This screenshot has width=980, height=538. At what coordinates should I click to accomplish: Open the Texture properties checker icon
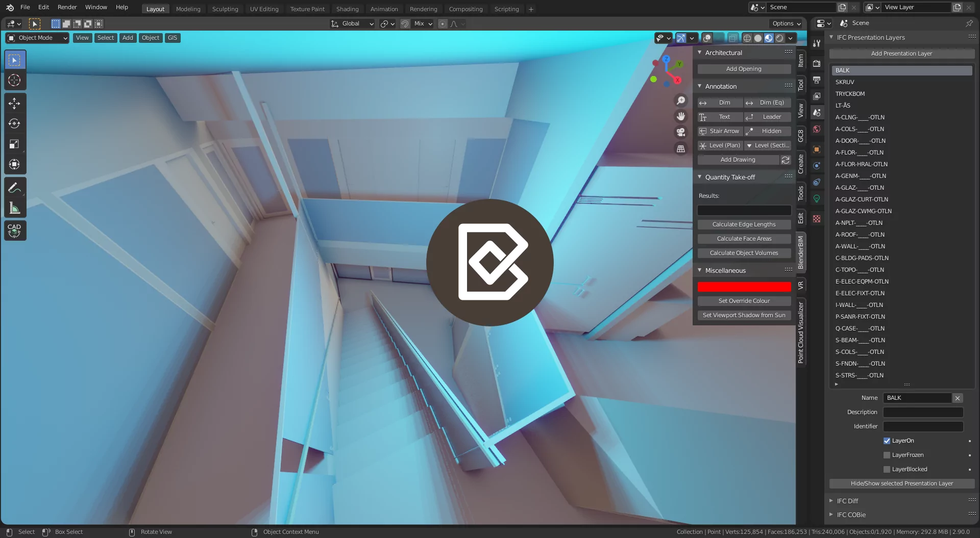(817, 219)
